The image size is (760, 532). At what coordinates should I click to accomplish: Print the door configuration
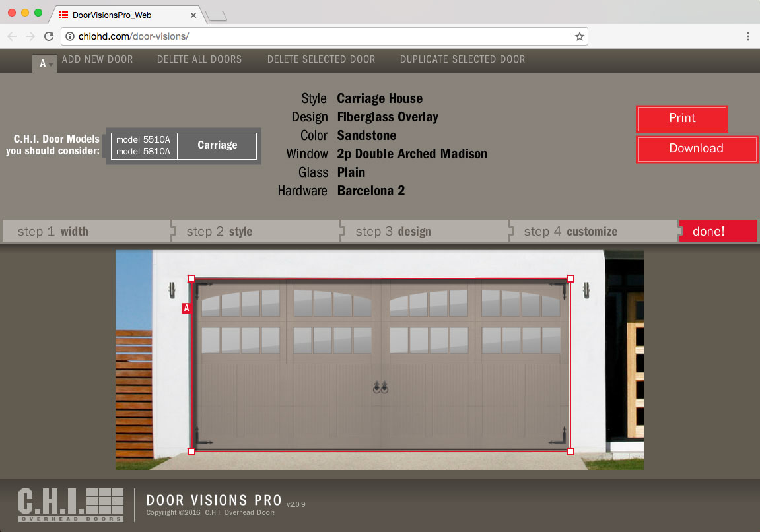pyautogui.click(x=681, y=118)
